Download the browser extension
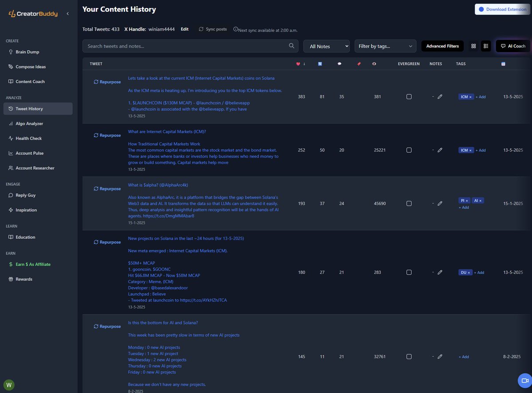Viewport: 532px width, 393px height. pyautogui.click(x=503, y=9)
